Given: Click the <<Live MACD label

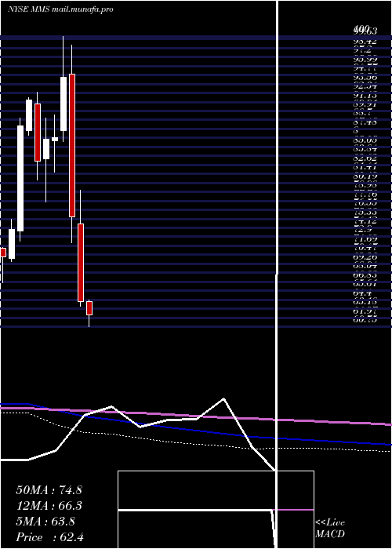Looking at the screenshot, I should click(330, 529).
